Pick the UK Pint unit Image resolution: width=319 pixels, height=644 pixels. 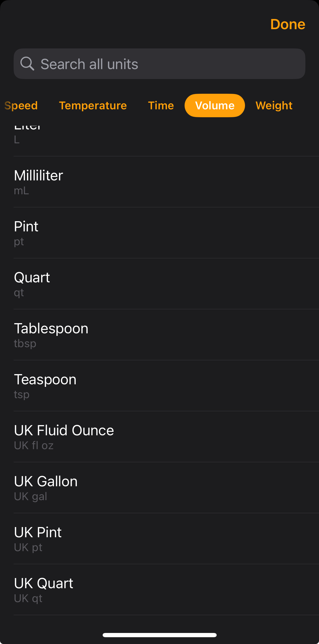coord(159,539)
